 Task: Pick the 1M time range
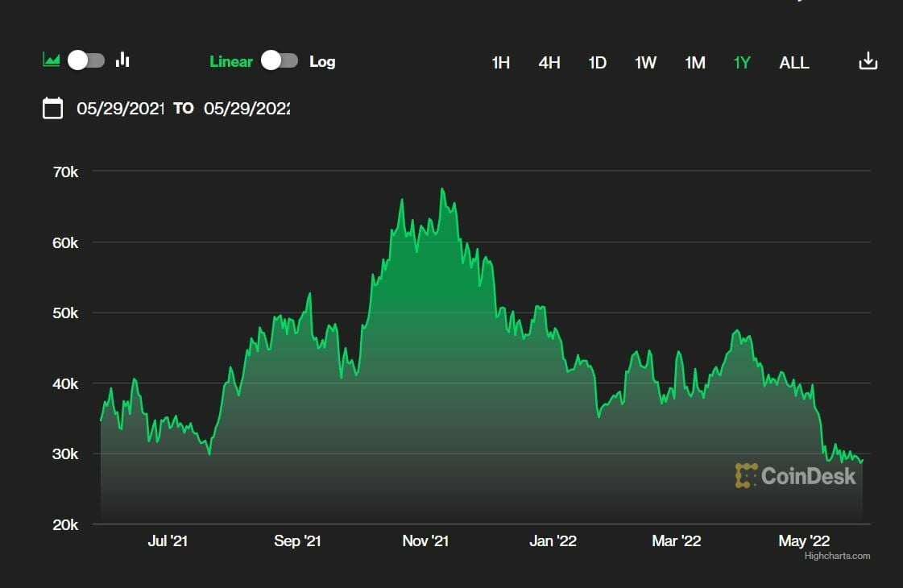point(695,63)
